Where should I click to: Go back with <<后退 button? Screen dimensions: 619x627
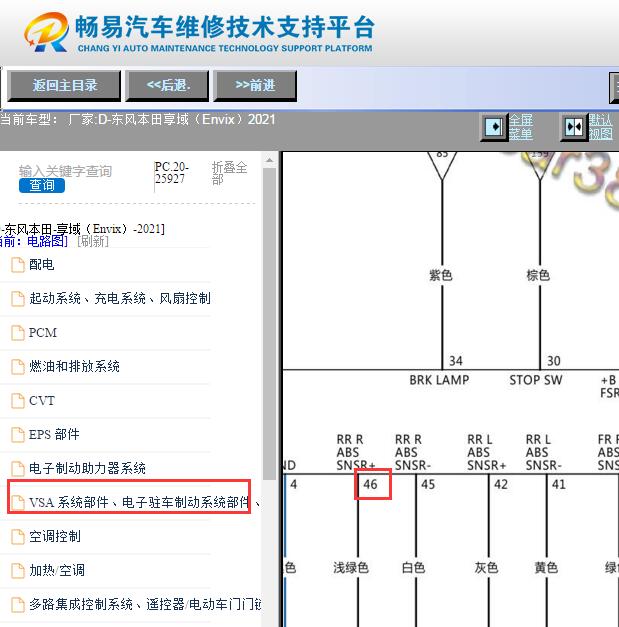coord(167,86)
